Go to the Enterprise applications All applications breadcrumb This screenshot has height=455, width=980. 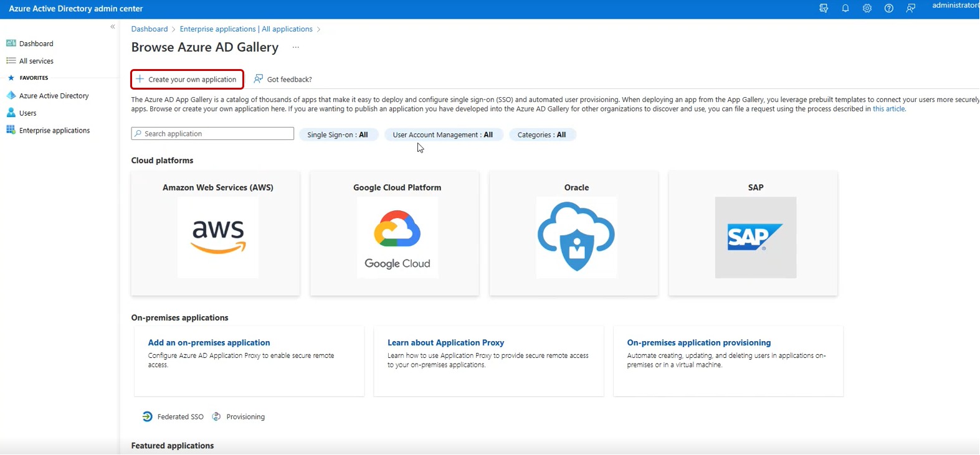(246, 29)
